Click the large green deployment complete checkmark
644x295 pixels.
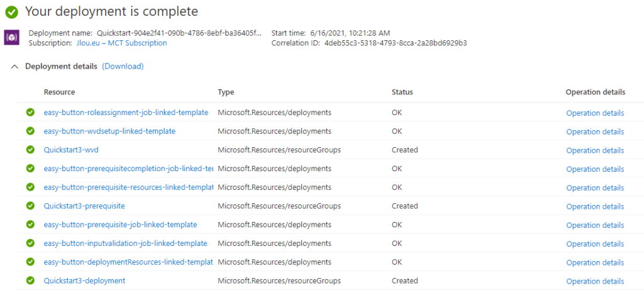(x=11, y=13)
